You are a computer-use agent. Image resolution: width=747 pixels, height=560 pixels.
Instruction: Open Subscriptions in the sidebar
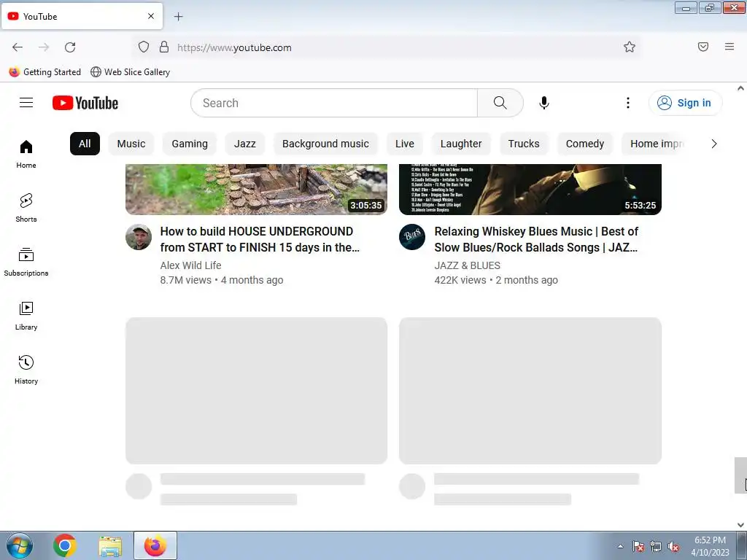26,262
